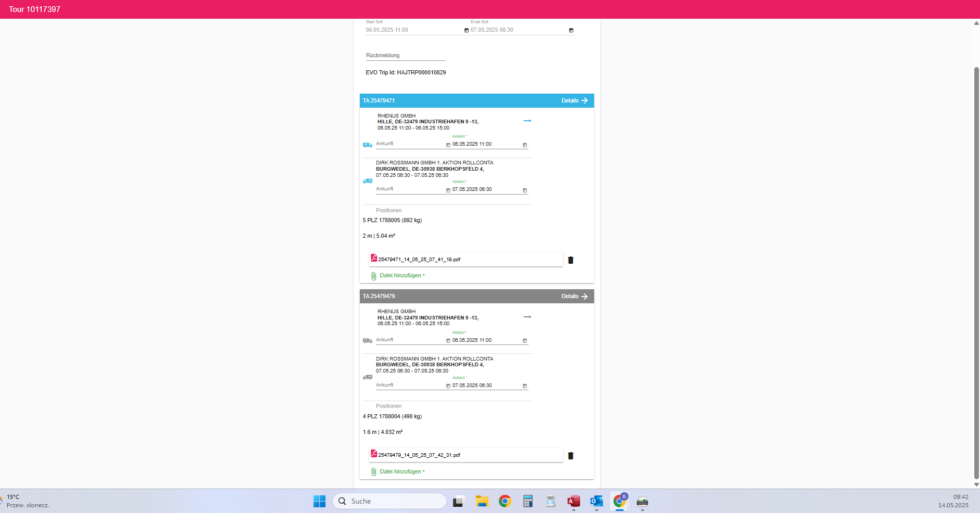Open Abfahrt calendar for Rhenus stop TA 25479479
Viewport: 980px width, 513px height.
pos(525,341)
